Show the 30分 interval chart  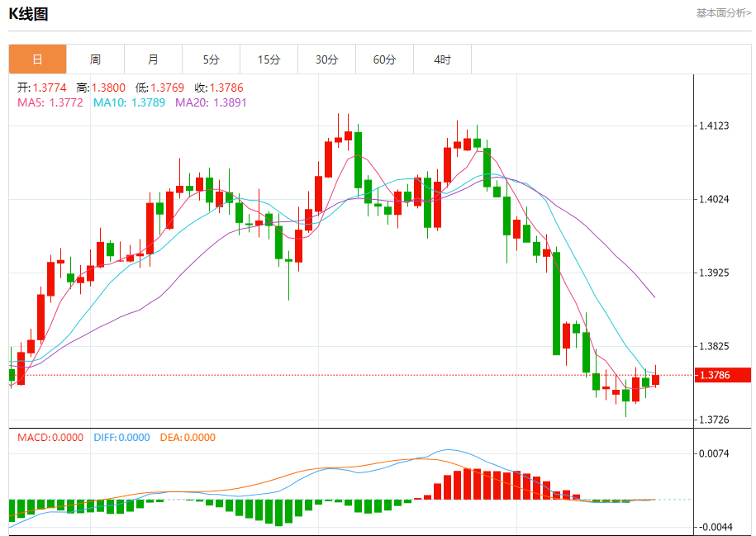326,59
